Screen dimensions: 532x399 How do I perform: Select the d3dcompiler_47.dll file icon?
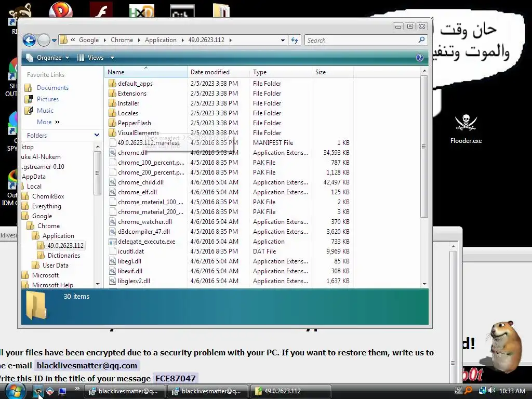click(x=112, y=231)
